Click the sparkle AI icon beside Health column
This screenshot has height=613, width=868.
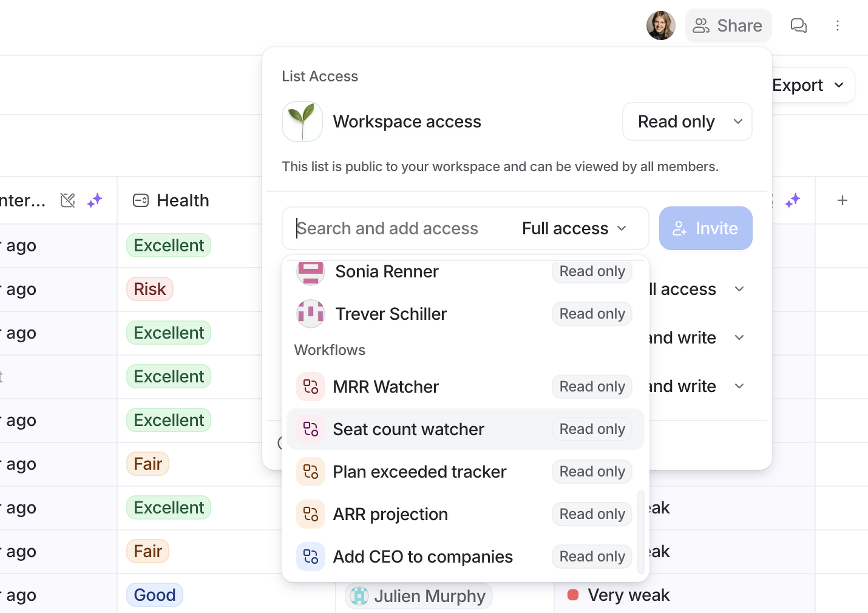point(94,200)
